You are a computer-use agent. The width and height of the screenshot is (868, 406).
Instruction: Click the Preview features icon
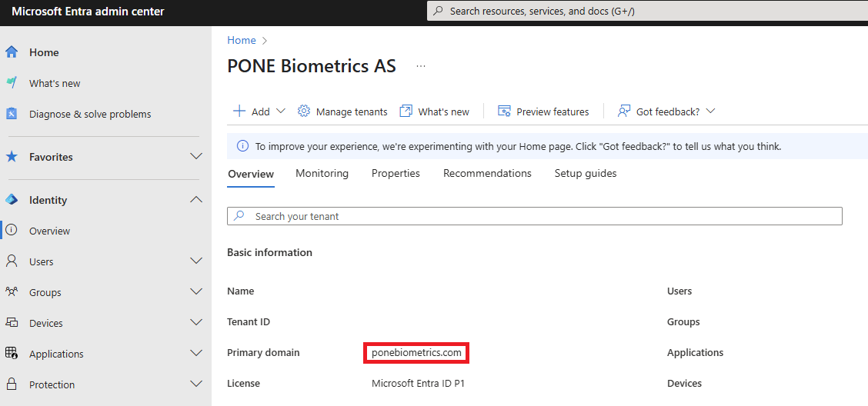pyautogui.click(x=504, y=111)
